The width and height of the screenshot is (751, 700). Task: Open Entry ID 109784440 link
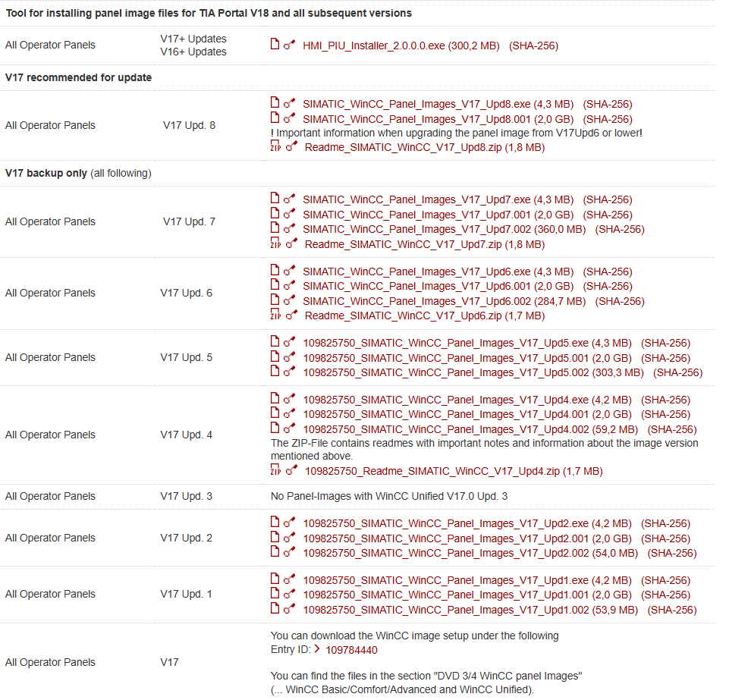351,650
